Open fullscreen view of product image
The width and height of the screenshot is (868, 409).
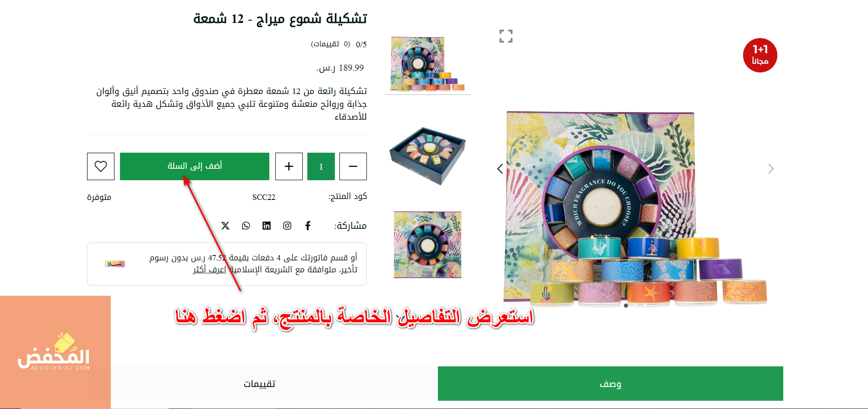[506, 36]
